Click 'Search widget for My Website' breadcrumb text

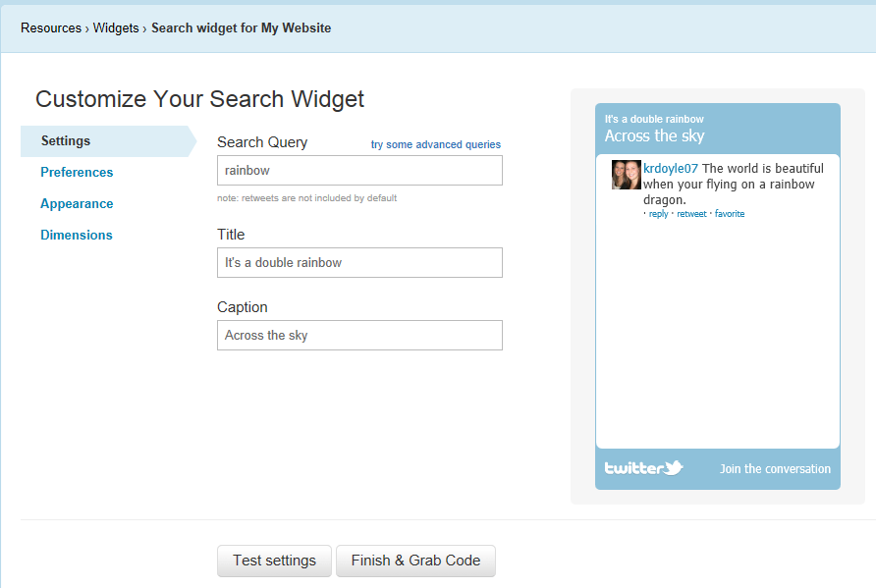(x=241, y=27)
